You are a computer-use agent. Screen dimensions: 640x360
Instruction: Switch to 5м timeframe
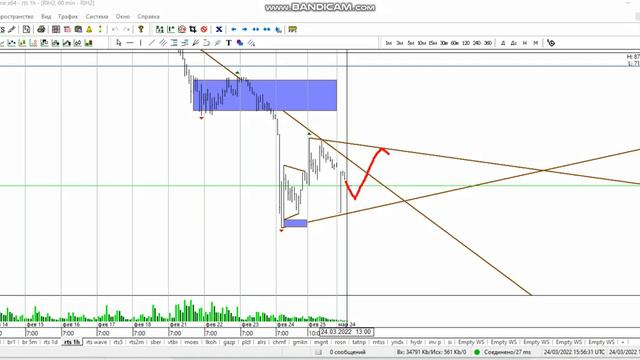click(x=411, y=42)
